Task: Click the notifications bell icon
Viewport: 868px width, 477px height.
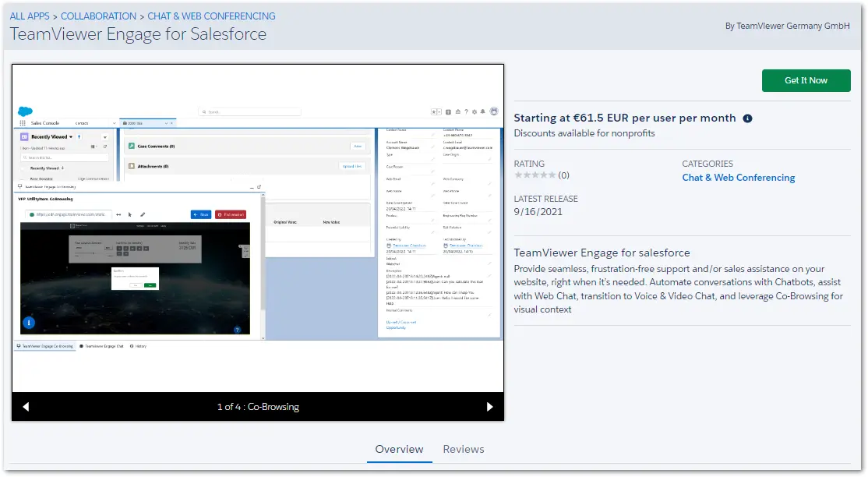Action: 483,112
